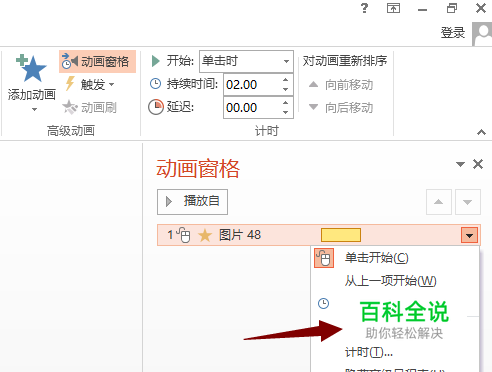The width and height of the screenshot is (492, 372).
Task: Click the pane's move-down arrow button
Action: pos(468,202)
